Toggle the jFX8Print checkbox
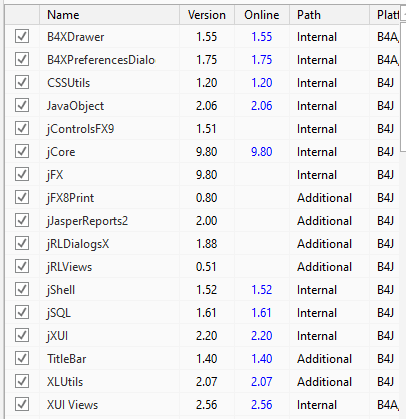 click(x=22, y=197)
